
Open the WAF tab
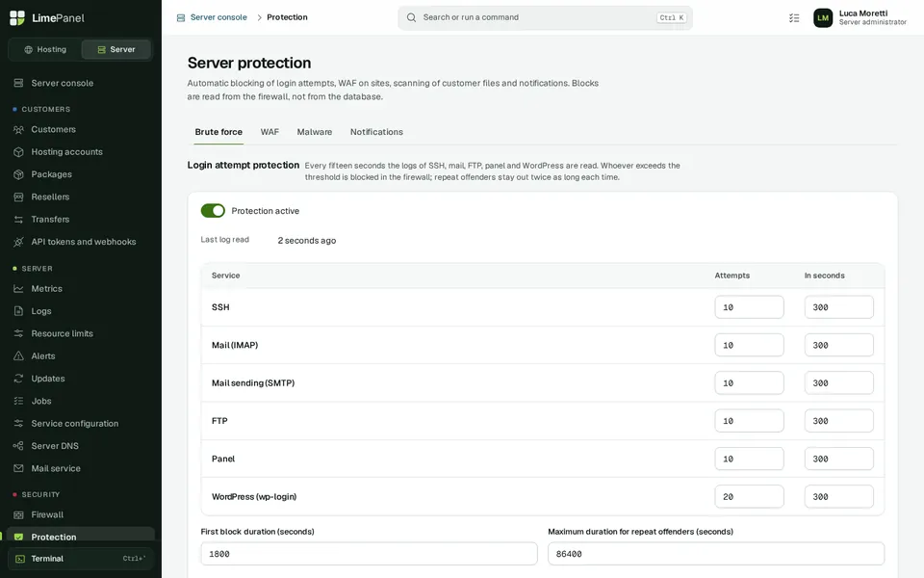tap(269, 132)
